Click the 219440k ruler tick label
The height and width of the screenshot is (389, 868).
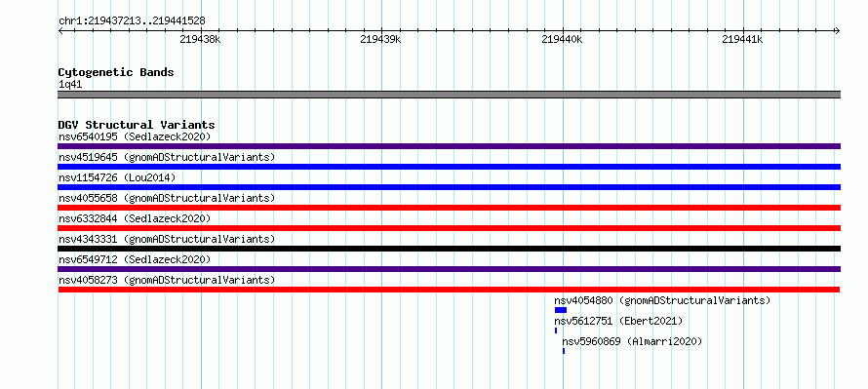click(x=562, y=39)
